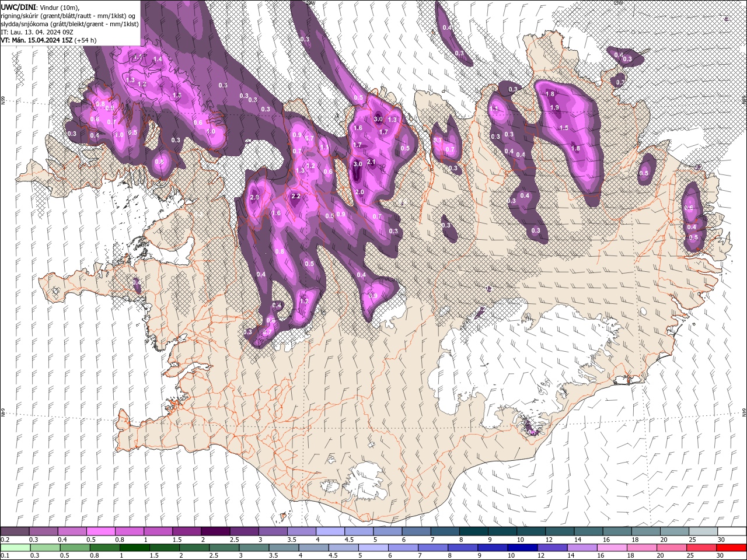Select the snow scale swatch between 2.5 and 3

tap(244, 531)
